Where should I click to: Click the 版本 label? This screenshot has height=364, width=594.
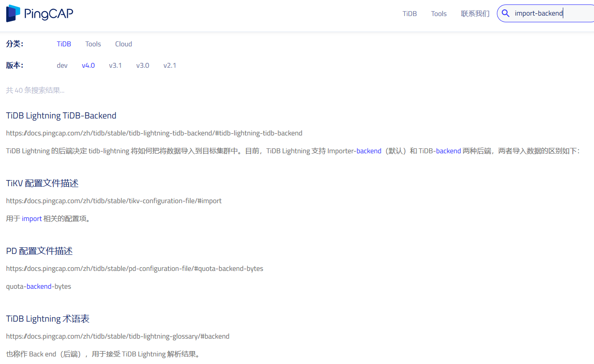tap(15, 65)
